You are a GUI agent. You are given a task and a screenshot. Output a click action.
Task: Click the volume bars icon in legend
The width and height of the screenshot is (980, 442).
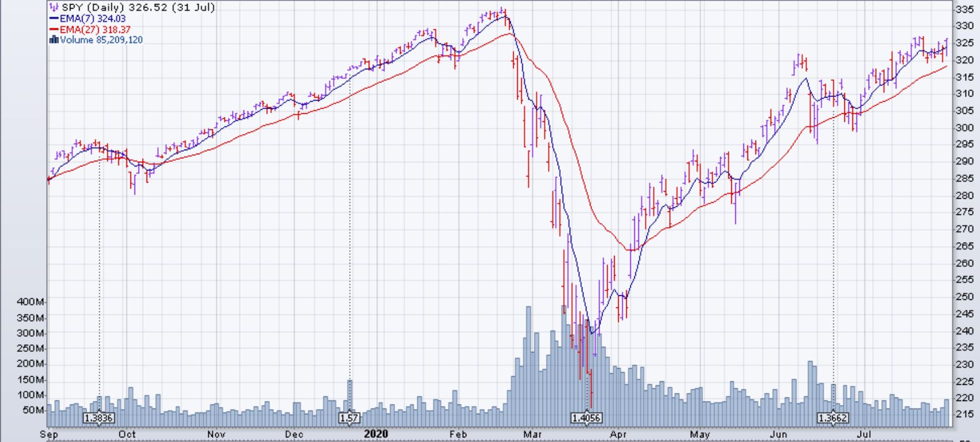pos(54,40)
